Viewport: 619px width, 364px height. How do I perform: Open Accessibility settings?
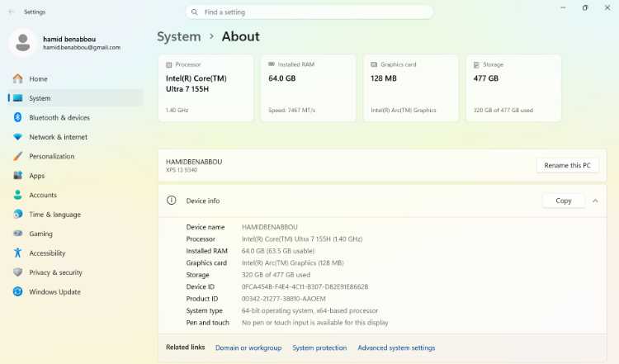[x=75, y=253]
